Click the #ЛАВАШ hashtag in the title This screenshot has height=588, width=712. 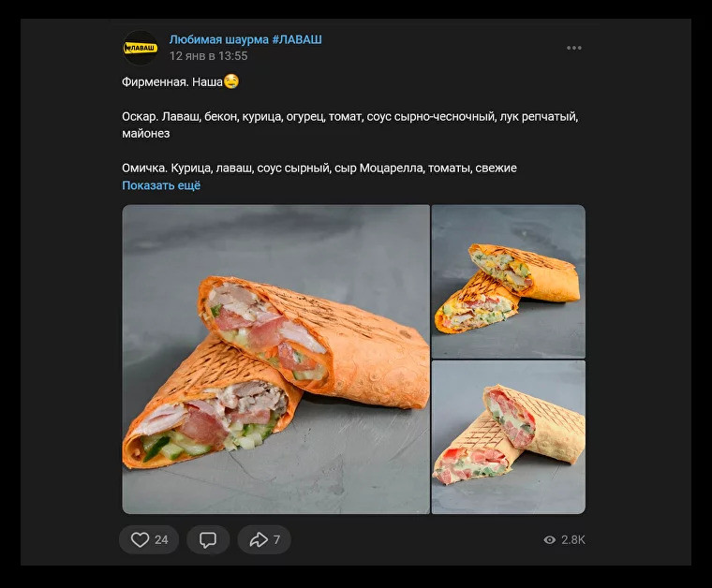coord(297,39)
